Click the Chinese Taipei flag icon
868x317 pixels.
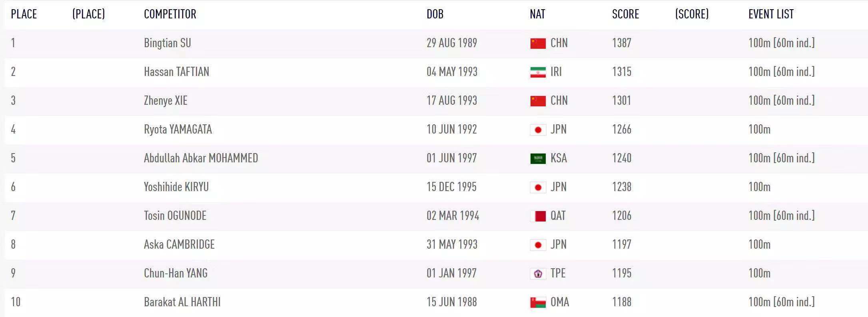pos(538,273)
